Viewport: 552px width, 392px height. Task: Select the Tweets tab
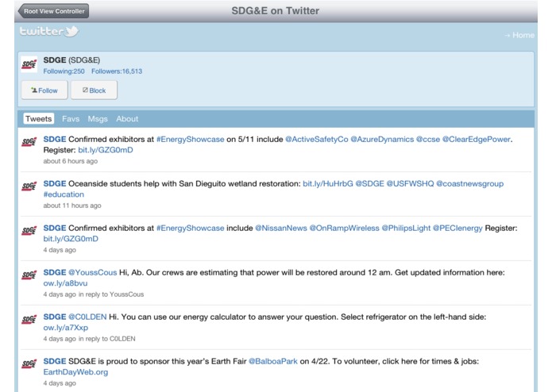[39, 119]
